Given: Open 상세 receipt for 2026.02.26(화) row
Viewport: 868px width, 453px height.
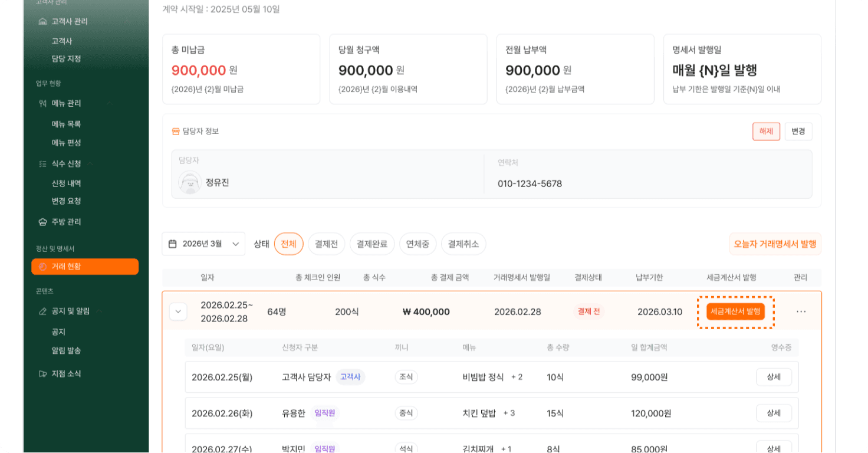Looking at the screenshot, I should (x=774, y=413).
